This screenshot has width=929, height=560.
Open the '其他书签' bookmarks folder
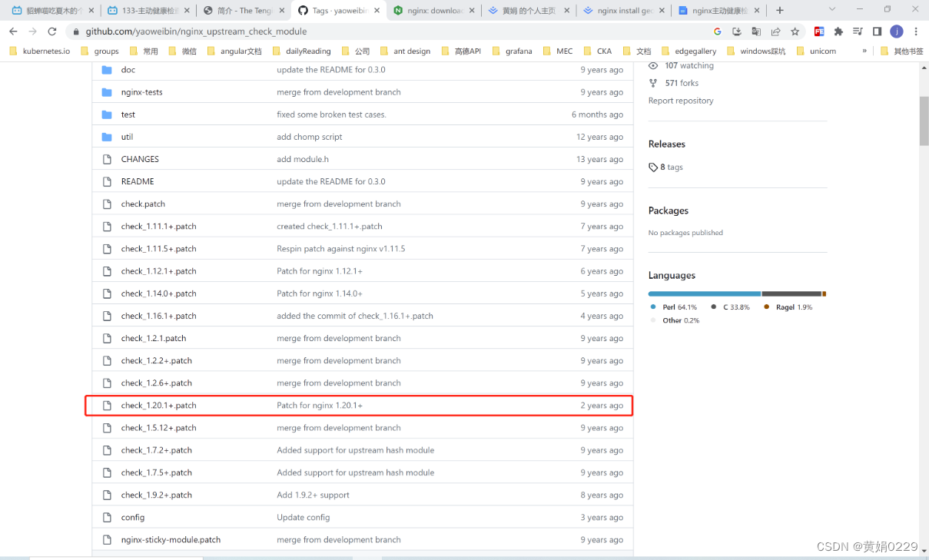click(901, 51)
